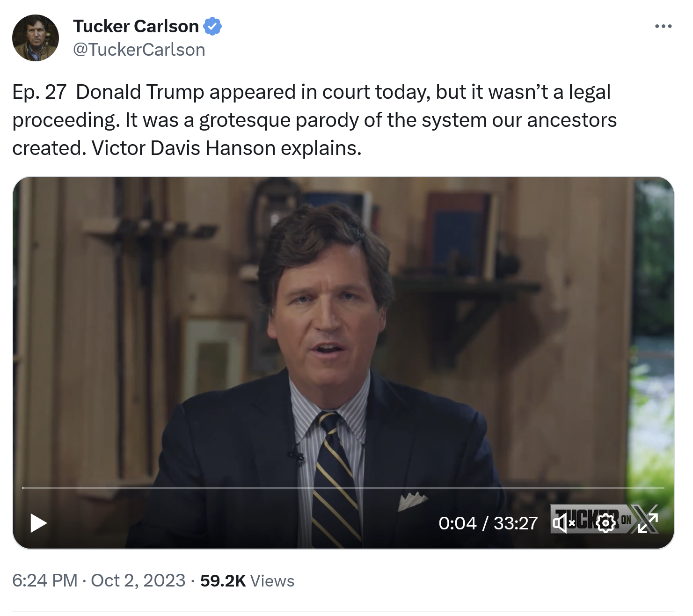The width and height of the screenshot is (693, 616).
Task: Click 'Ep. 27' in the tweet text
Action: click(x=39, y=92)
